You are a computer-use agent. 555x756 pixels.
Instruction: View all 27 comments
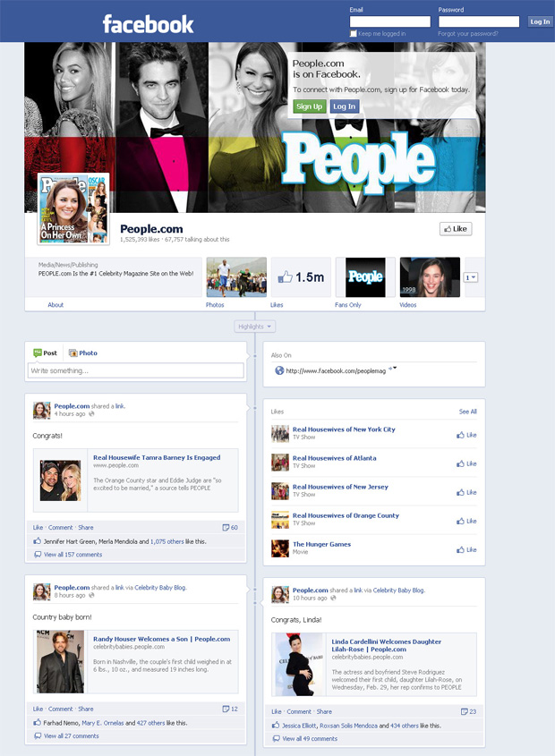click(72, 735)
